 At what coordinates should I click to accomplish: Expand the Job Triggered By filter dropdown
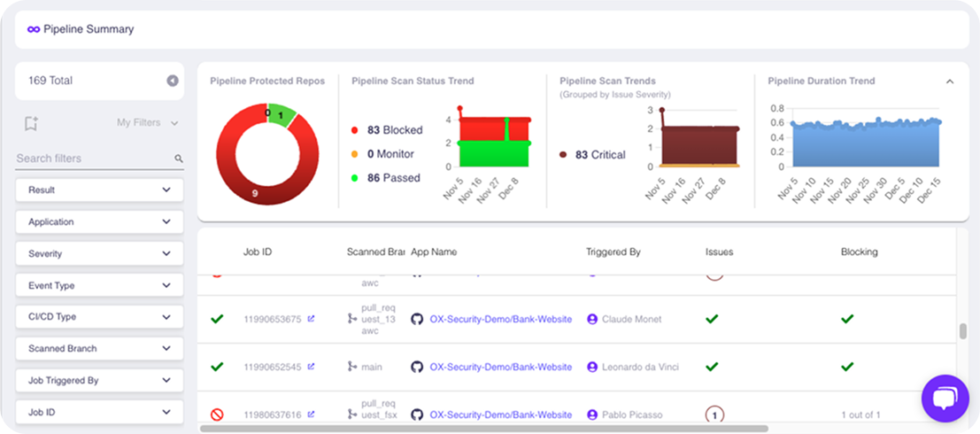[99, 380]
